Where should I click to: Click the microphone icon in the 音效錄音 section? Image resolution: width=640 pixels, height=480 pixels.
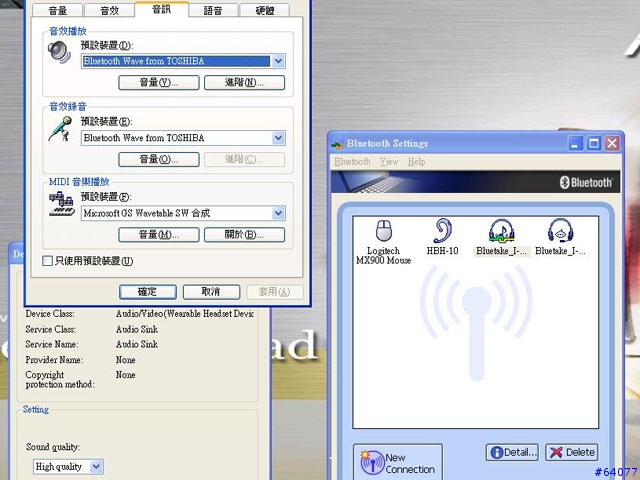pos(60,129)
